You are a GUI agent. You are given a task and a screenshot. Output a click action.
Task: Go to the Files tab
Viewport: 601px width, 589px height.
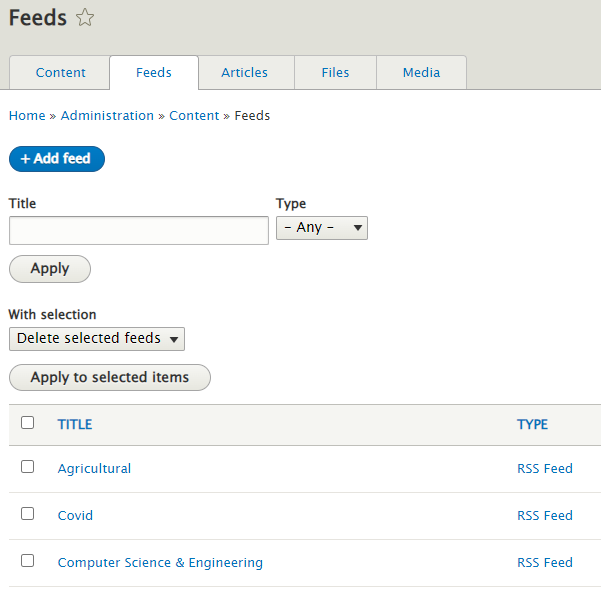click(336, 73)
